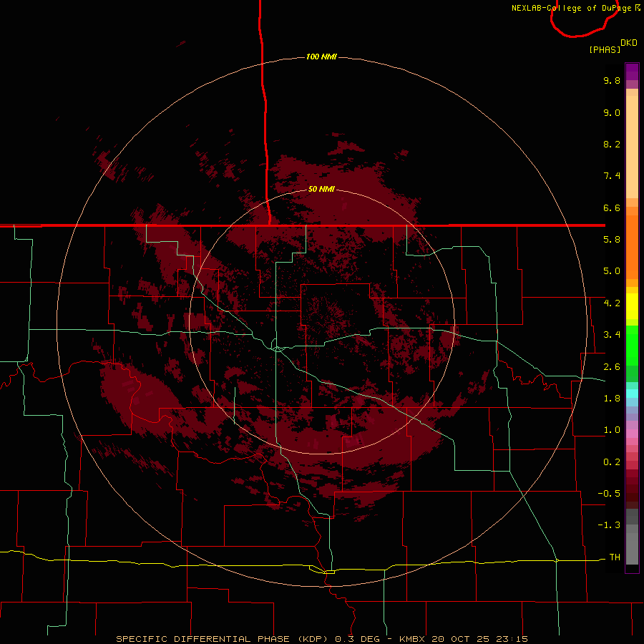Click the 8.2 value on color scale
The width and height of the screenshot is (644, 644).
coord(612,144)
